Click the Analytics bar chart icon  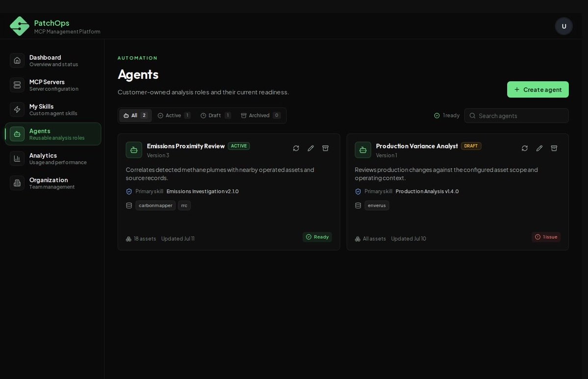coord(17,158)
